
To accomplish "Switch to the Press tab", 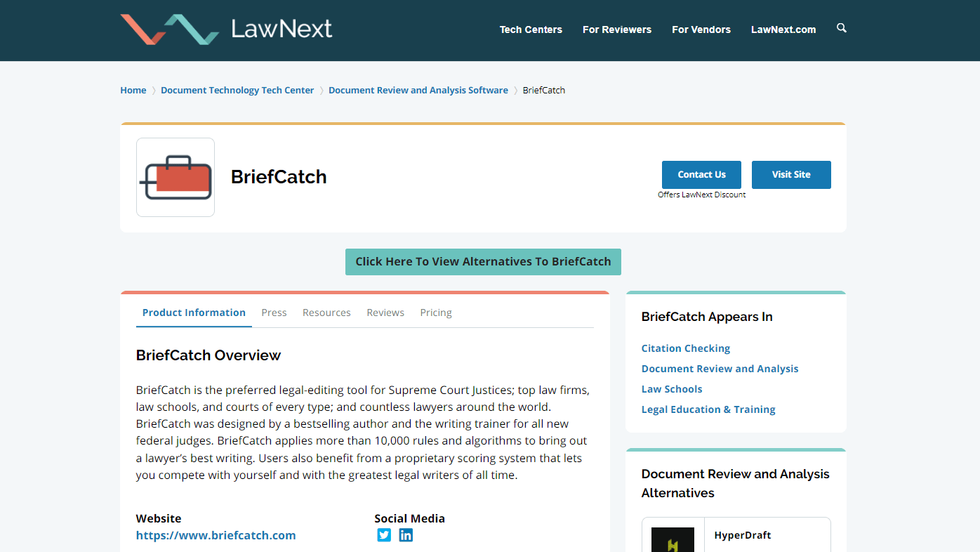I will [x=274, y=313].
